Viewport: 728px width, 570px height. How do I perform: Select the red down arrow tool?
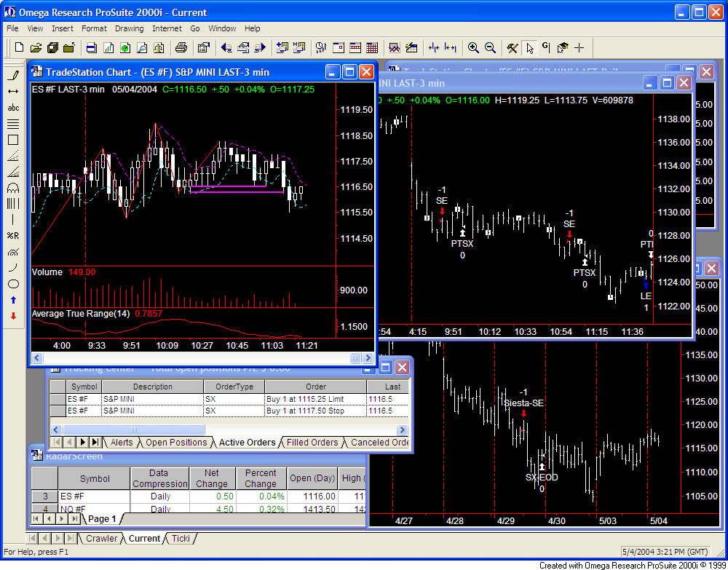point(13,316)
